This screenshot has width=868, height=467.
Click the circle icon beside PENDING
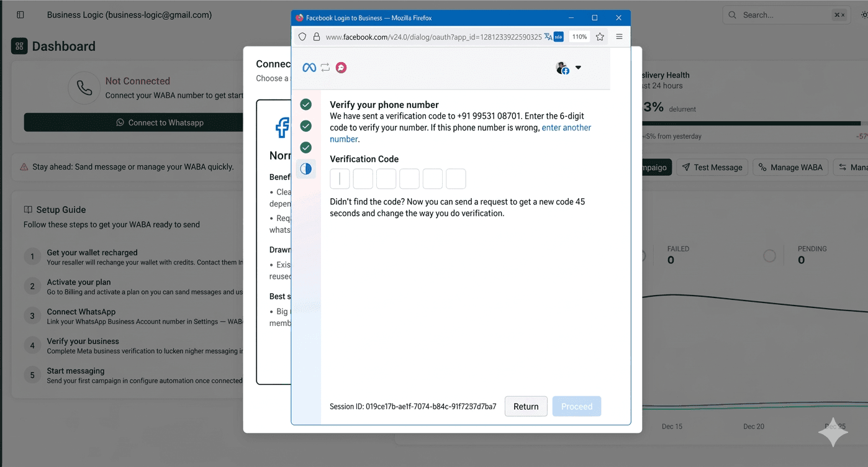pos(769,255)
